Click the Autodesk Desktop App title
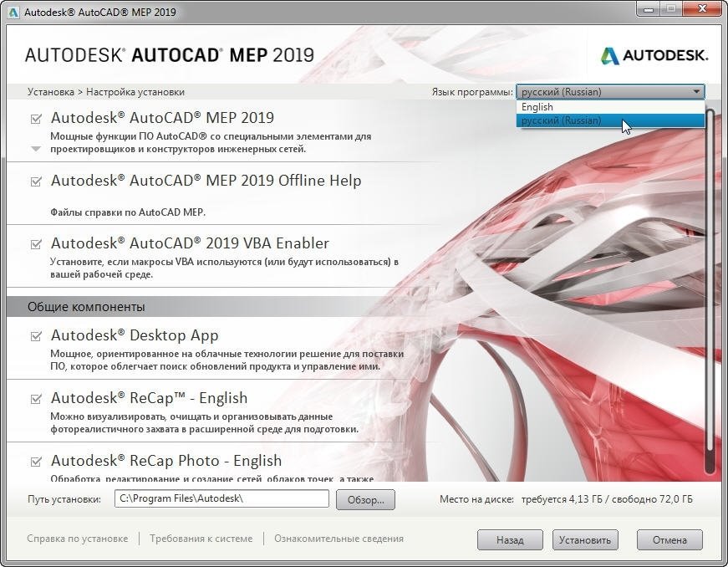This screenshot has width=728, height=567. click(x=135, y=335)
